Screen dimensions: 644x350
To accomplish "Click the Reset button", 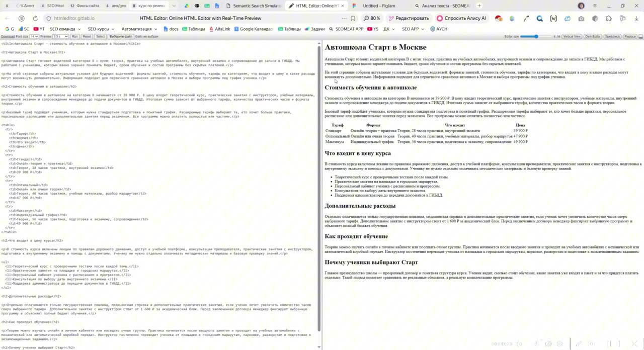I will [x=87, y=37].
